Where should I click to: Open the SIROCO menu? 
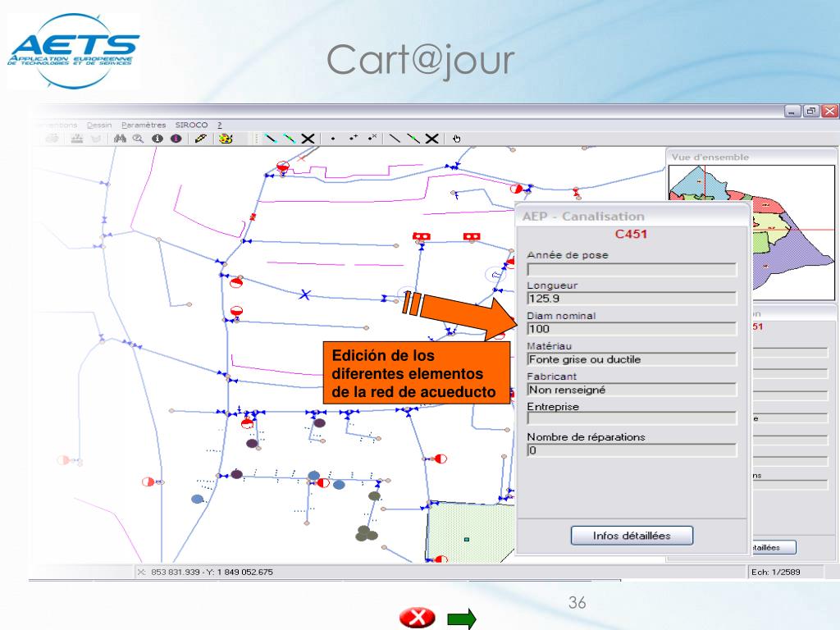(x=191, y=125)
